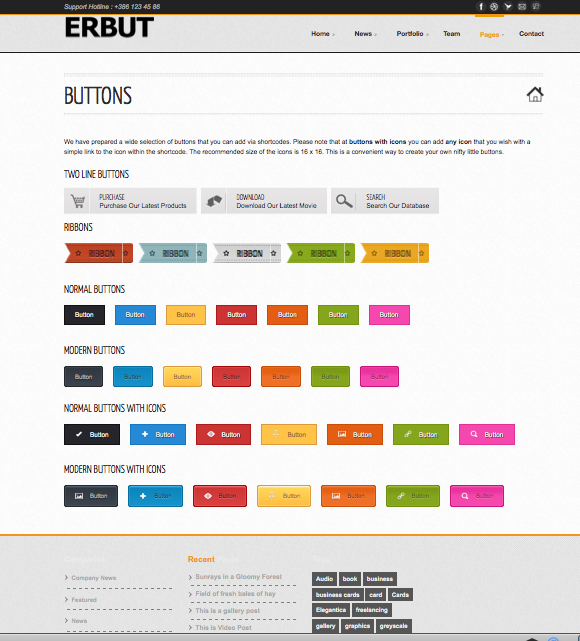This screenshot has width=580, height=641.
Task: Click the black checkmark icon Button
Action: [x=92, y=435]
